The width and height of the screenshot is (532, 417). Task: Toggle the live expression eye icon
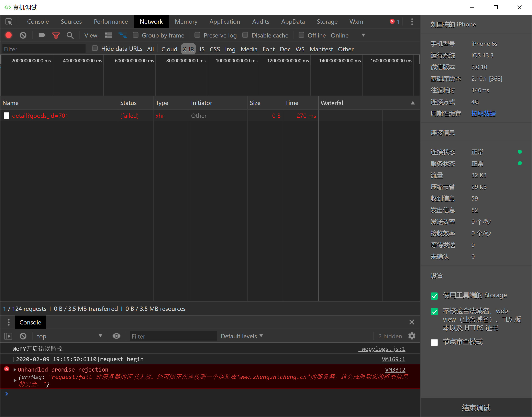116,336
